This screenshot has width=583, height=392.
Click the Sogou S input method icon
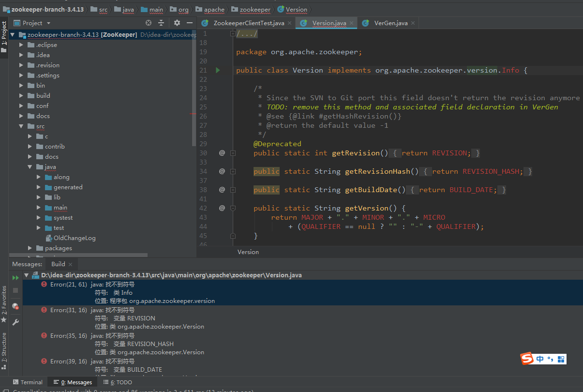tap(527, 359)
